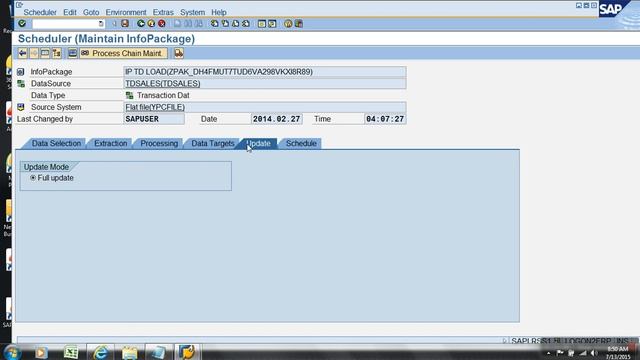Open the Edit menu

(70, 12)
